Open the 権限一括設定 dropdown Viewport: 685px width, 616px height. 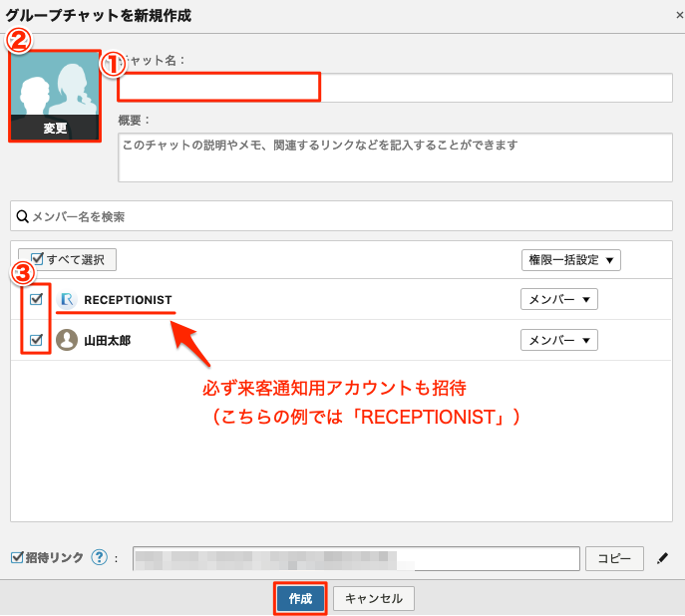click(x=570, y=259)
